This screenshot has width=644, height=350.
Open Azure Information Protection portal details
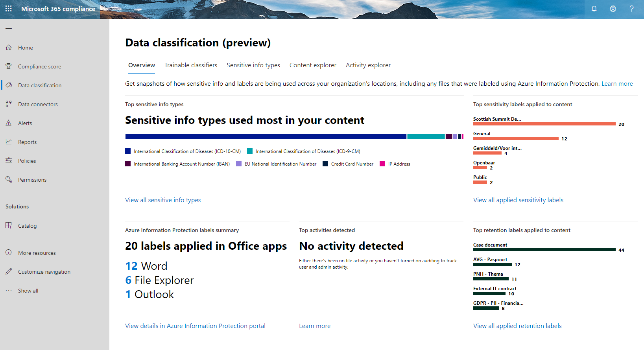point(195,326)
